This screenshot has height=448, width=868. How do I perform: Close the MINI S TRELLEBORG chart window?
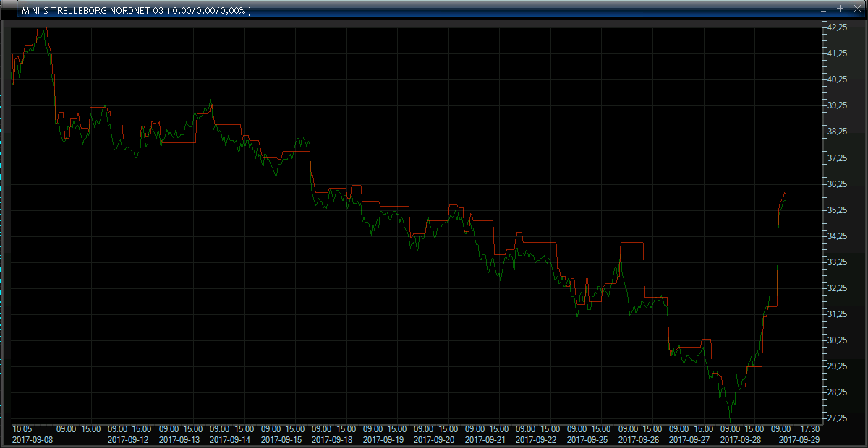(x=856, y=9)
